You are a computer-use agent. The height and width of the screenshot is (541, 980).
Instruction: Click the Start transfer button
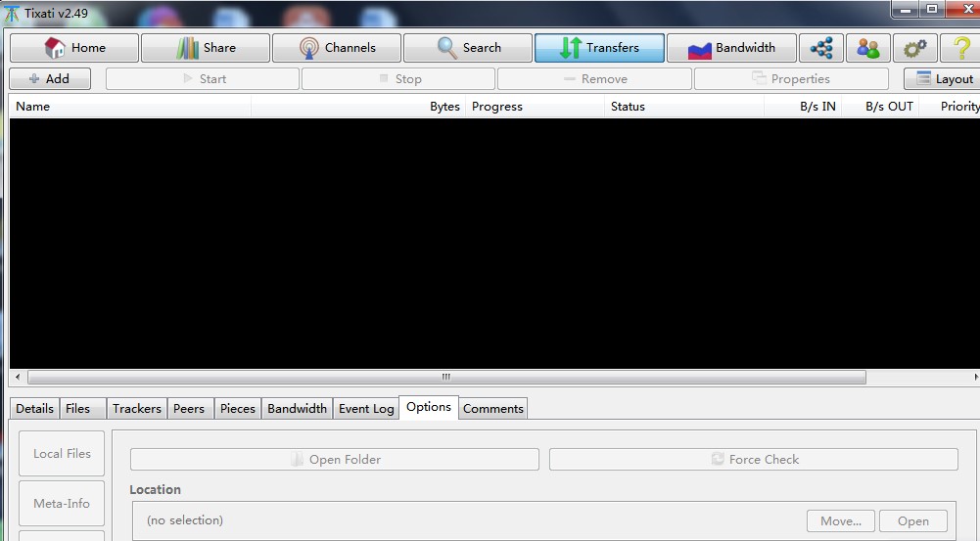tap(203, 78)
